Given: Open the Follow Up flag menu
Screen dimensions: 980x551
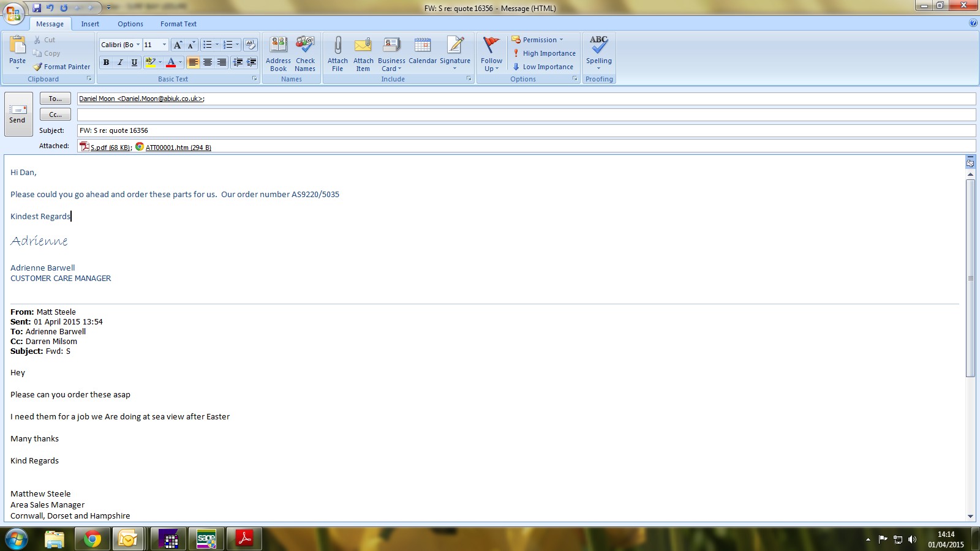Looking at the screenshot, I should [491, 54].
